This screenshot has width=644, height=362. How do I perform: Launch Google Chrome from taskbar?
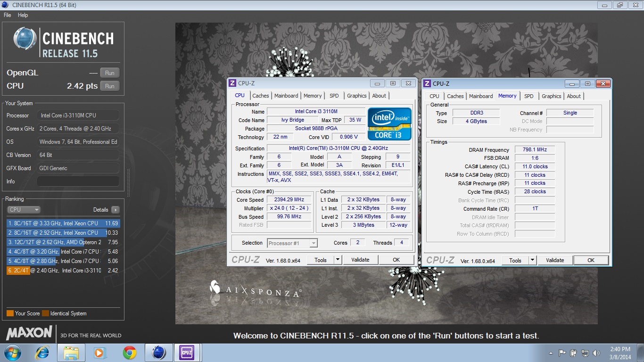click(129, 353)
